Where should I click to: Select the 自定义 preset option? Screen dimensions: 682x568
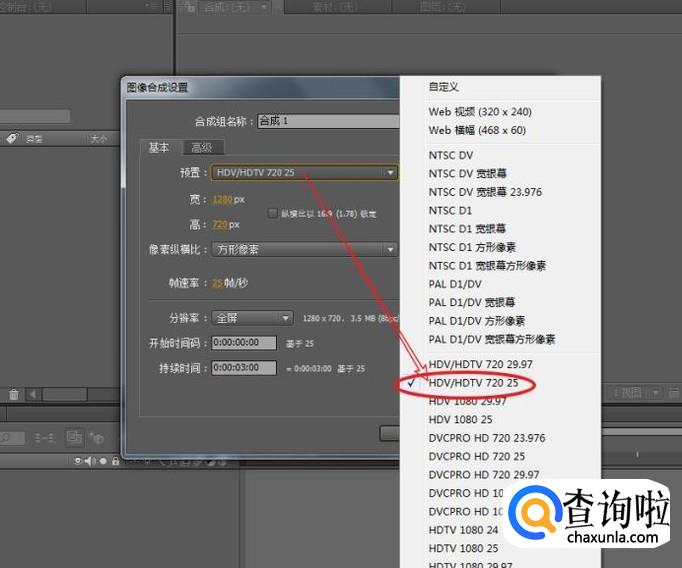443,87
